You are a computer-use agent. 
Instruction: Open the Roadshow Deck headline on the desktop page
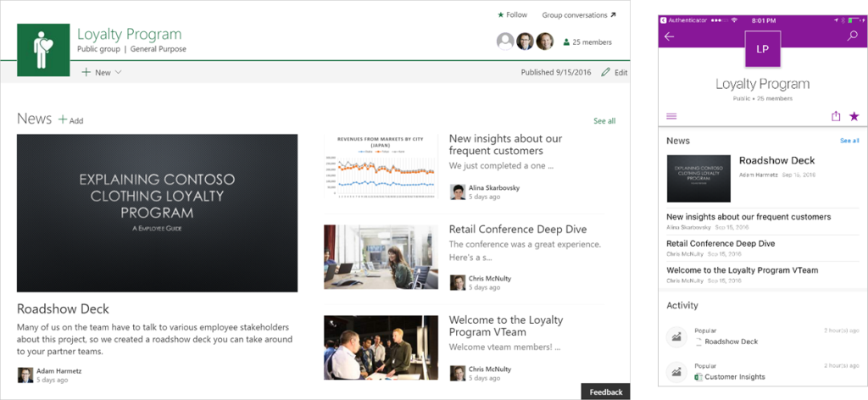pos(63,308)
